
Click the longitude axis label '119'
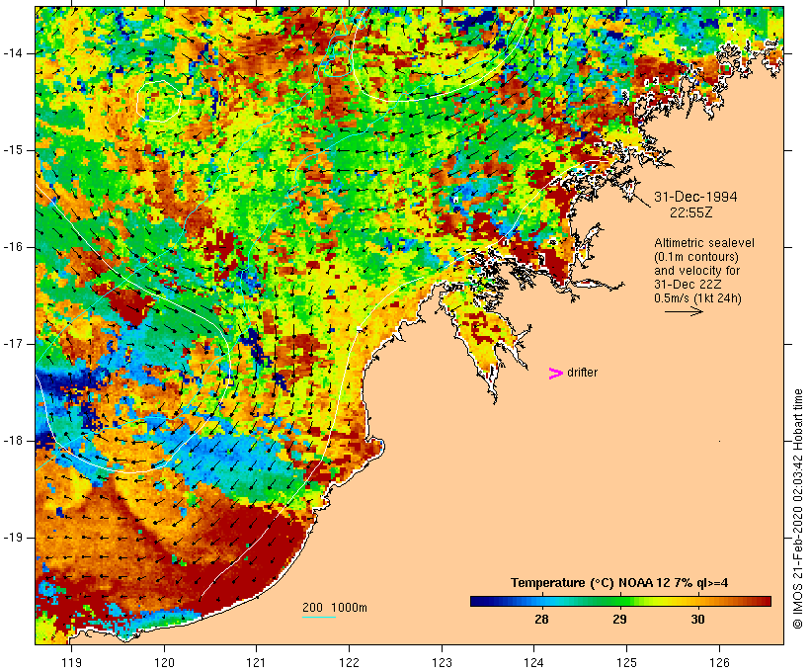tap(71, 662)
